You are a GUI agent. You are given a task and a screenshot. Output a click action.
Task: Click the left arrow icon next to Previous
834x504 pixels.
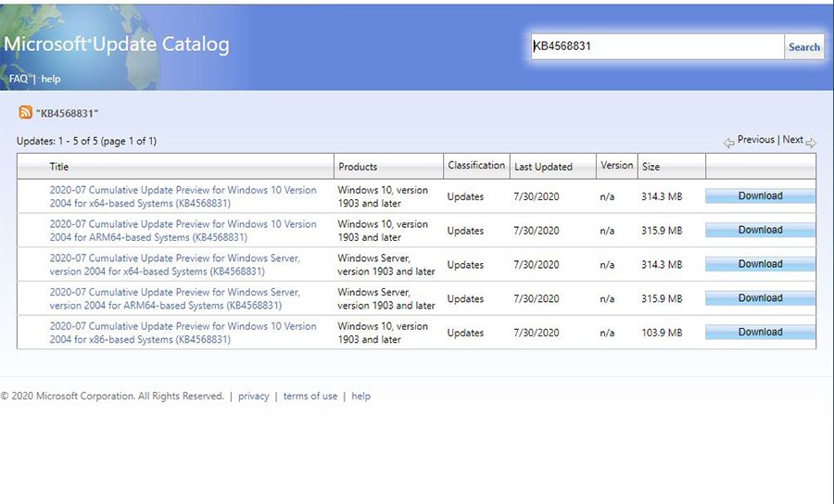pos(729,142)
